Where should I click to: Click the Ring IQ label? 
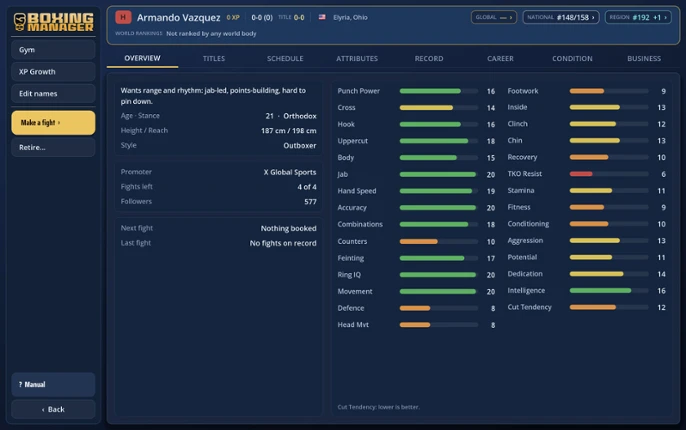(x=349, y=275)
